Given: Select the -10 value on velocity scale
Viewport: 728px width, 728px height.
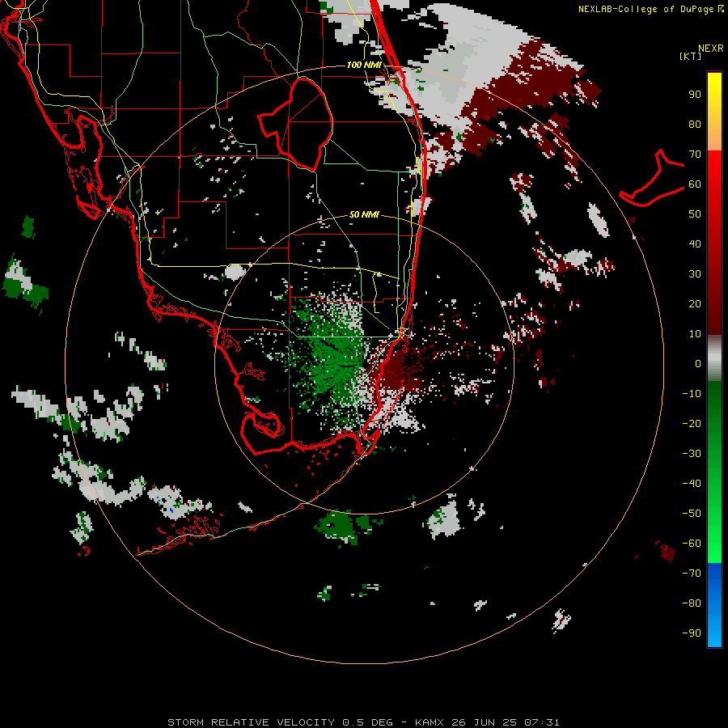Looking at the screenshot, I should [692, 394].
